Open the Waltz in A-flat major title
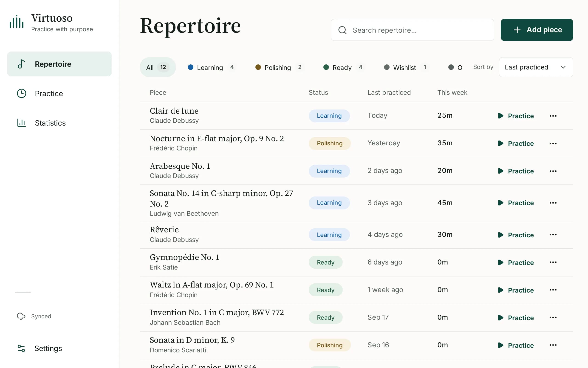The height and width of the screenshot is (368, 588). (212, 285)
